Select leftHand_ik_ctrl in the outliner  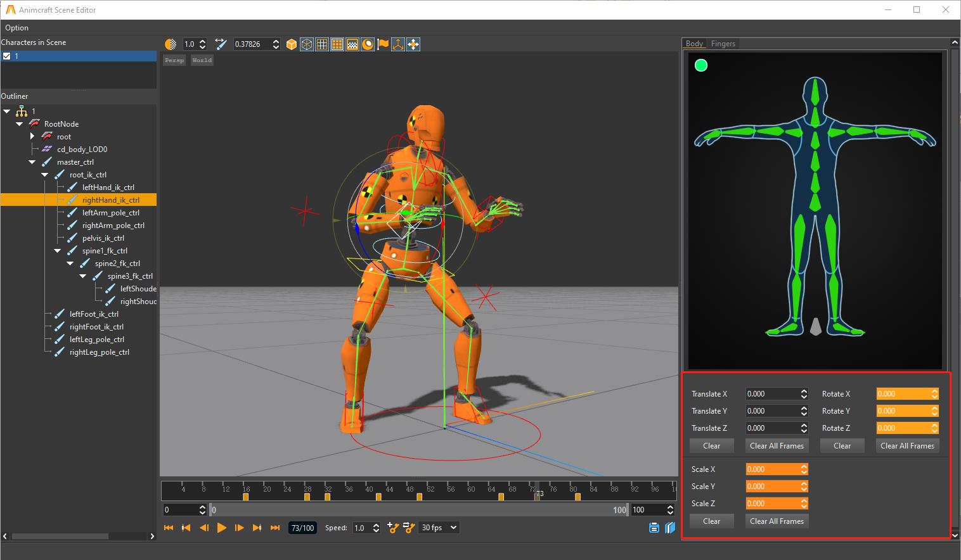(x=108, y=188)
